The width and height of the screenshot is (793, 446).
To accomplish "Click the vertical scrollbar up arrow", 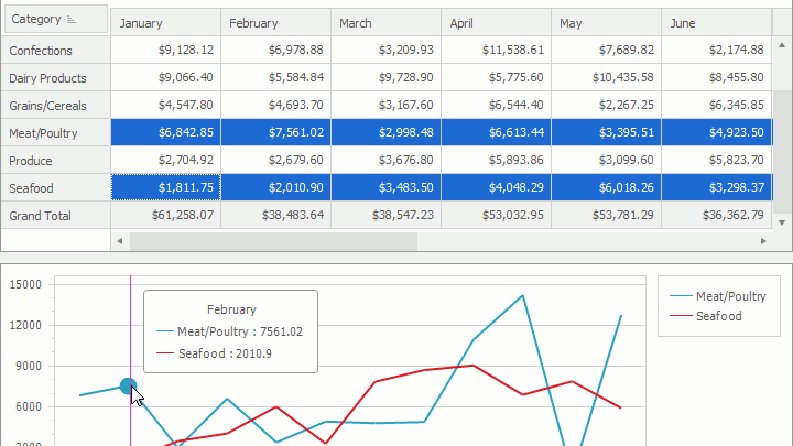I will point(782,45).
